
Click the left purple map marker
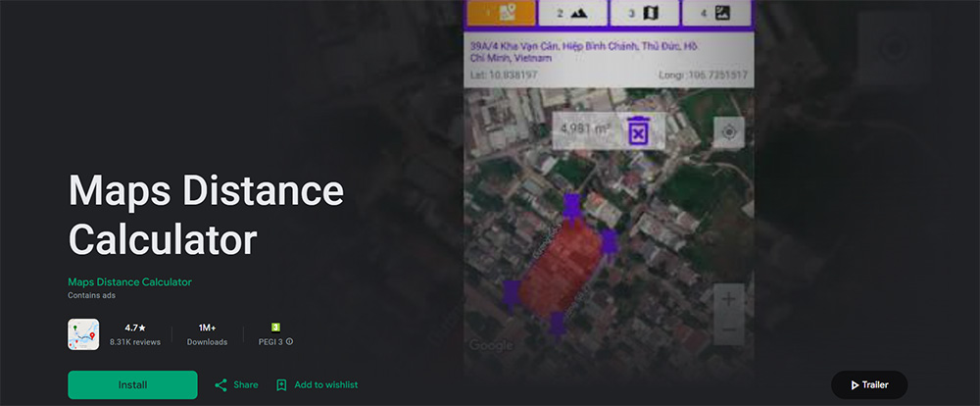pyautogui.click(x=512, y=295)
